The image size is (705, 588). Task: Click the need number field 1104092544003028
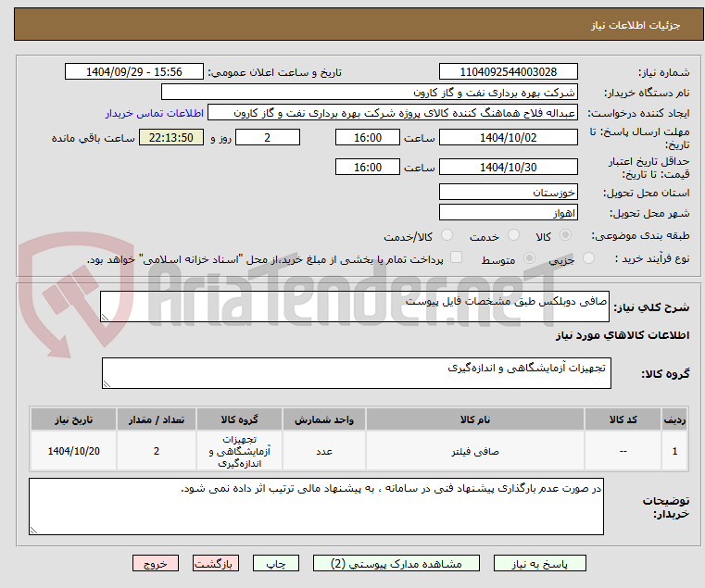tap(508, 72)
